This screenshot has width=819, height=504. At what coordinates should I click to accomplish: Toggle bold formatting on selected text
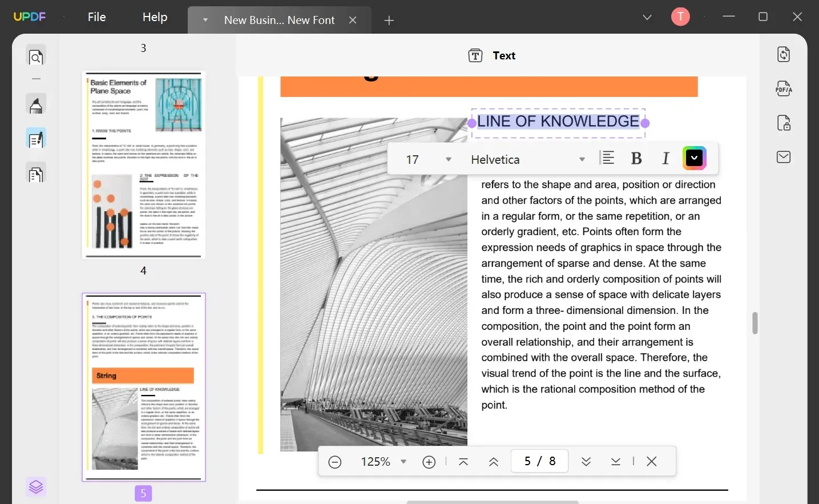pyautogui.click(x=637, y=159)
